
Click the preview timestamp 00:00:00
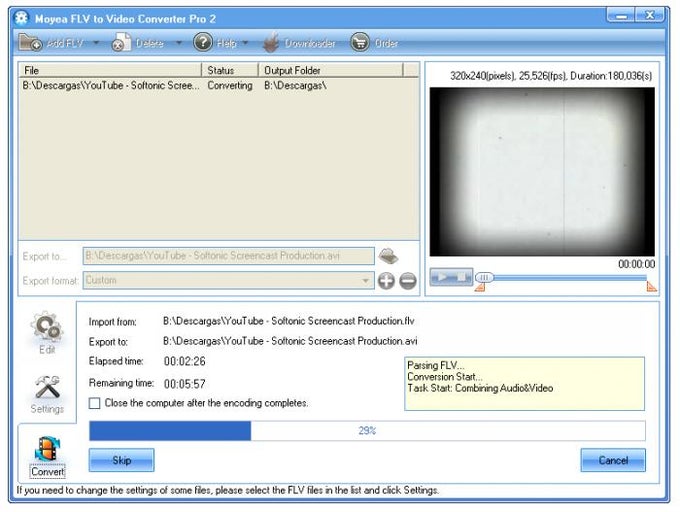coord(637,264)
